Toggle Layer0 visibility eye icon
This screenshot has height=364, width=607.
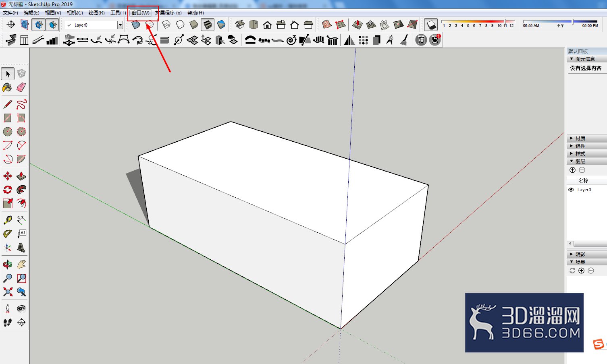tap(571, 190)
